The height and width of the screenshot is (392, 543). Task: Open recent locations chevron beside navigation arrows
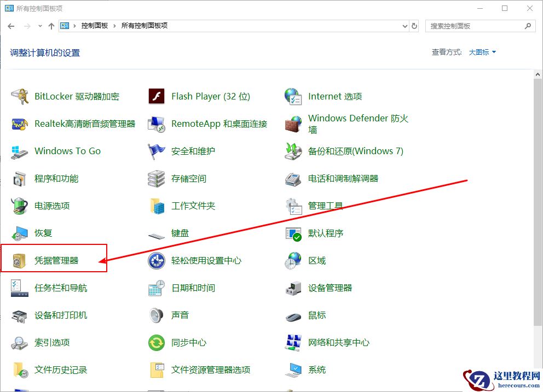(39, 26)
